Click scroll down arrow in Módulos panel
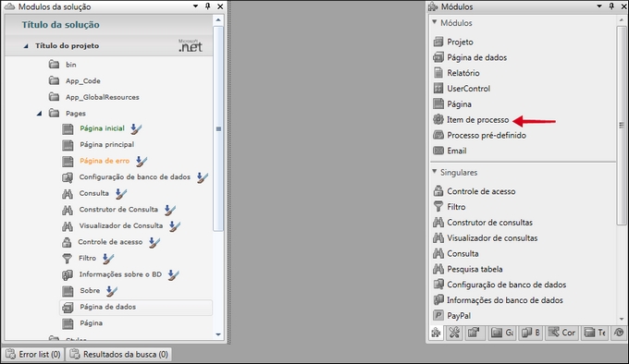The height and width of the screenshot is (364, 629). point(622,319)
